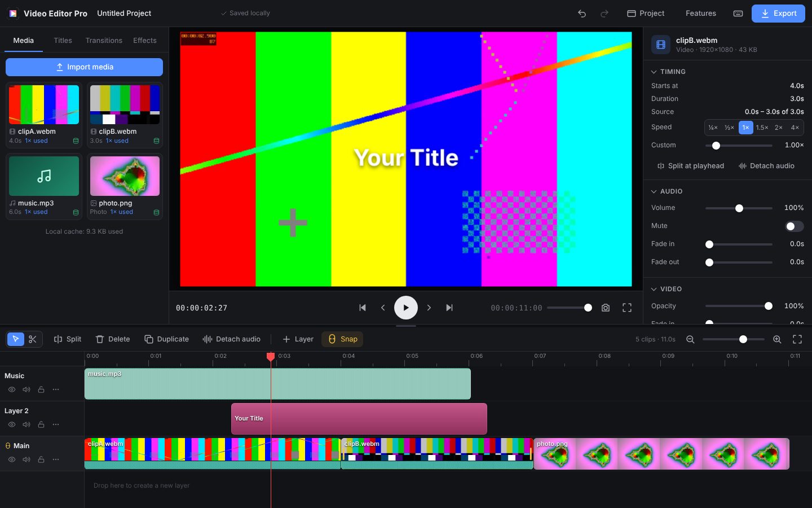Image resolution: width=812 pixels, height=508 pixels.
Task: Mute the Main track speaker
Action: [x=27, y=459]
